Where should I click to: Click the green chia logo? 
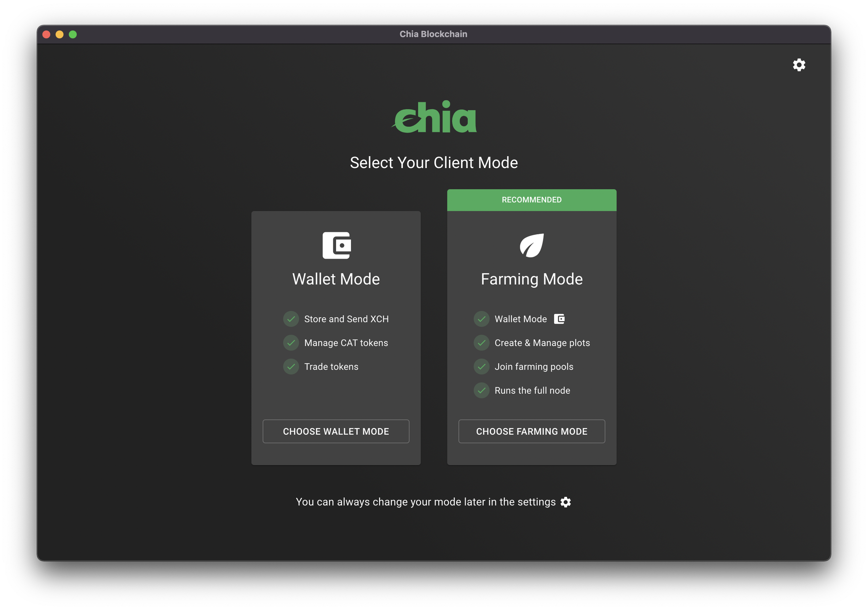coord(434,117)
